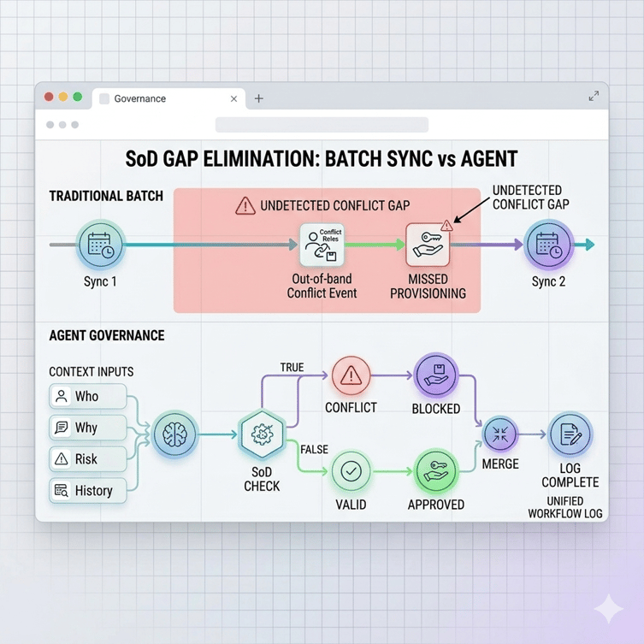Select the Why context input
644x644 pixels.
(x=88, y=427)
